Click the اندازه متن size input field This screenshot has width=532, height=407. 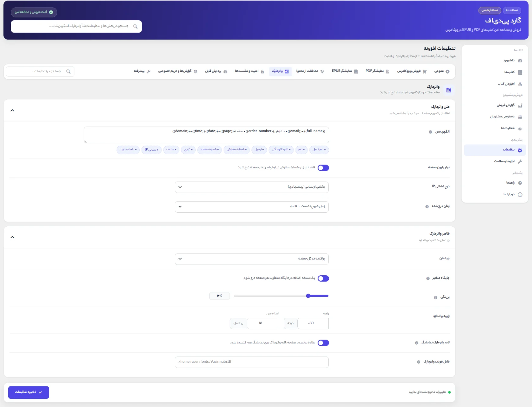click(x=263, y=323)
